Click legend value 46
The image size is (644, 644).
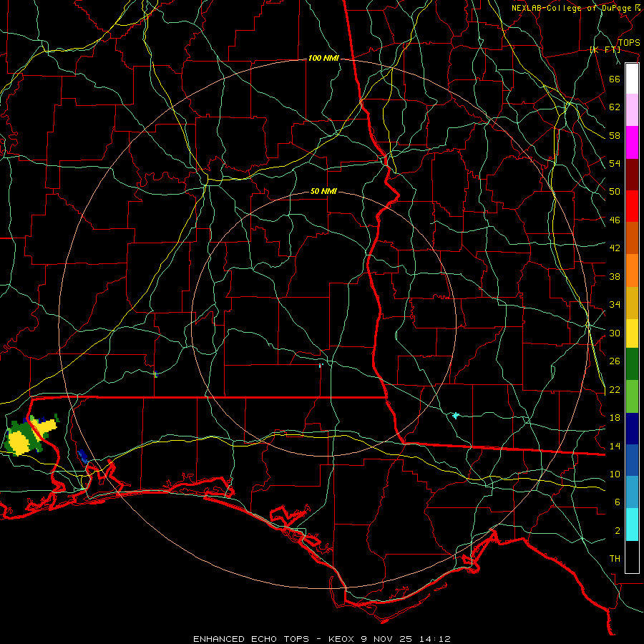coord(615,220)
